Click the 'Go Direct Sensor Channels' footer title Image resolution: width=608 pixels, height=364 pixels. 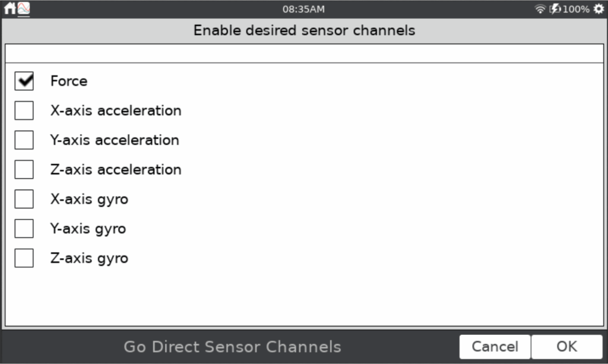pyautogui.click(x=232, y=347)
